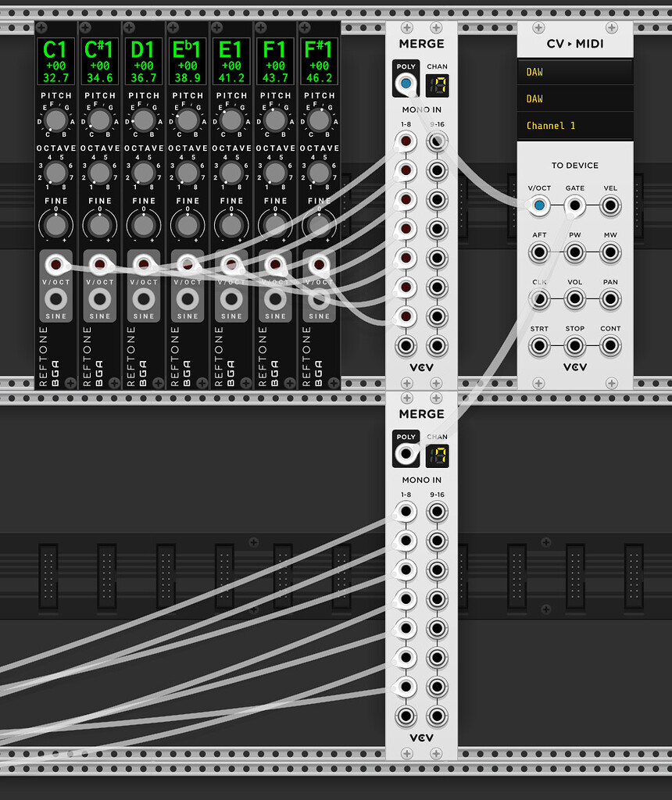Viewport: 672px width, 800px height.
Task: Click the top 1-8 MONO IN jack on upper Merge
Action: pyautogui.click(x=406, y=141)
